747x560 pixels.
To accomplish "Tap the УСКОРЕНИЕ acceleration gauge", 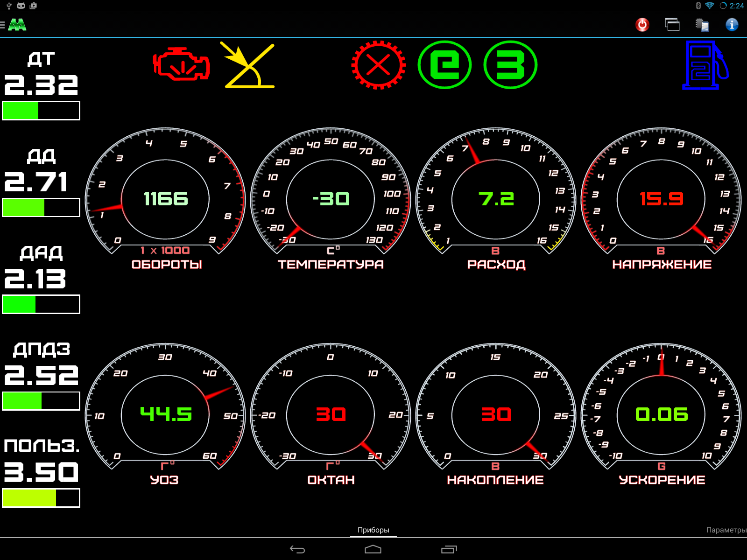I will click(x=661, y=414).
